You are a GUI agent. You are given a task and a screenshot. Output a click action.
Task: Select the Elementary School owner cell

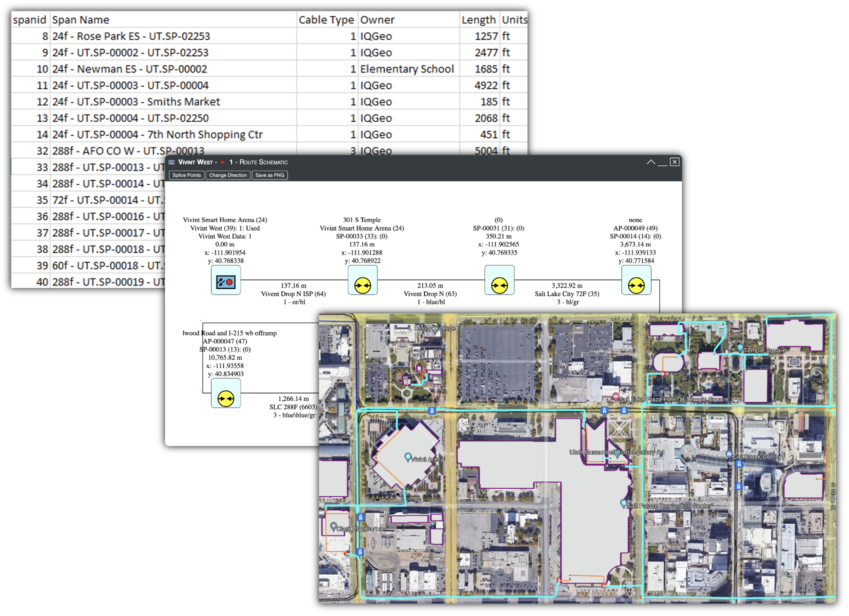(408, 69)
